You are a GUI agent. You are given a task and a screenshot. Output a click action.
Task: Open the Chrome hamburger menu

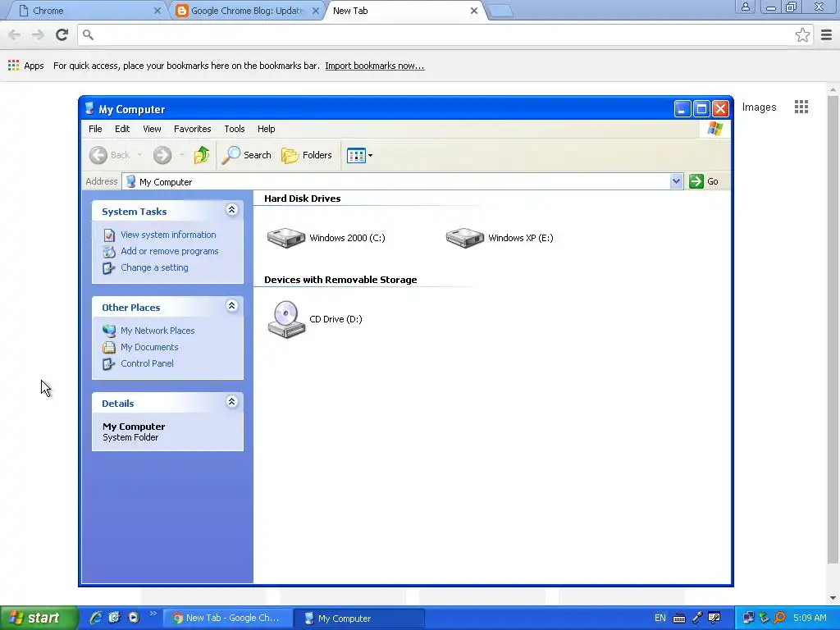pyautogui.click(x=827, y=34)
